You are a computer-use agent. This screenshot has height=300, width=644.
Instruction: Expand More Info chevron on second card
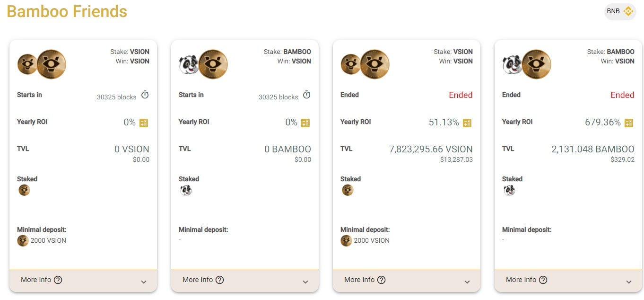(x=305, y=282)
